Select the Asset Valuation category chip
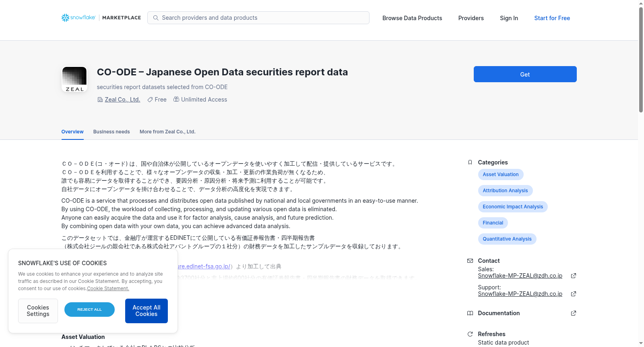The image size is (644, 347). [x=501, y=175]
